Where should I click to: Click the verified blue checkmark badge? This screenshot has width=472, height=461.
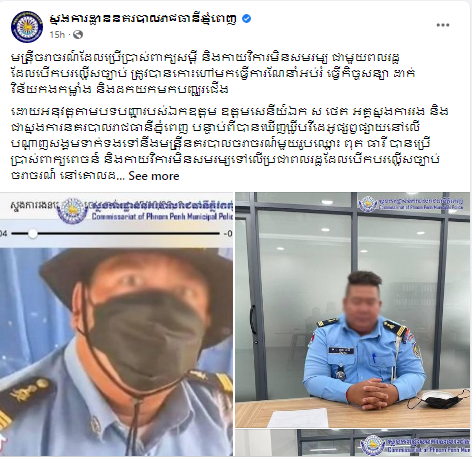(246, 19)
